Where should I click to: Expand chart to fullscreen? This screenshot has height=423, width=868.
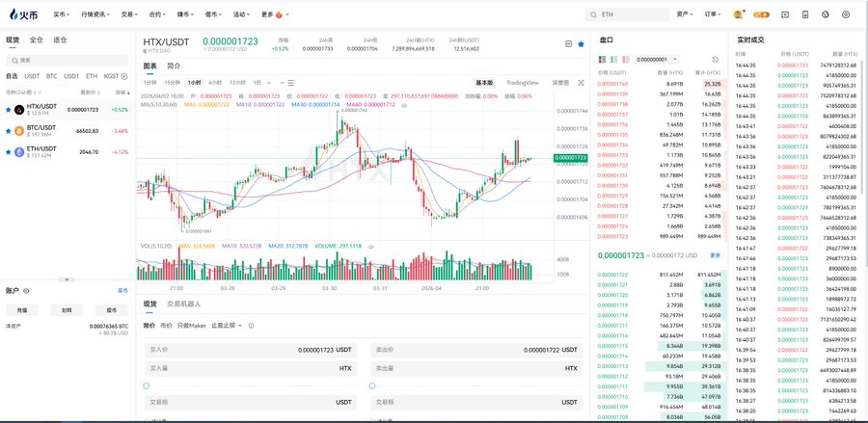tap(581, 83)
